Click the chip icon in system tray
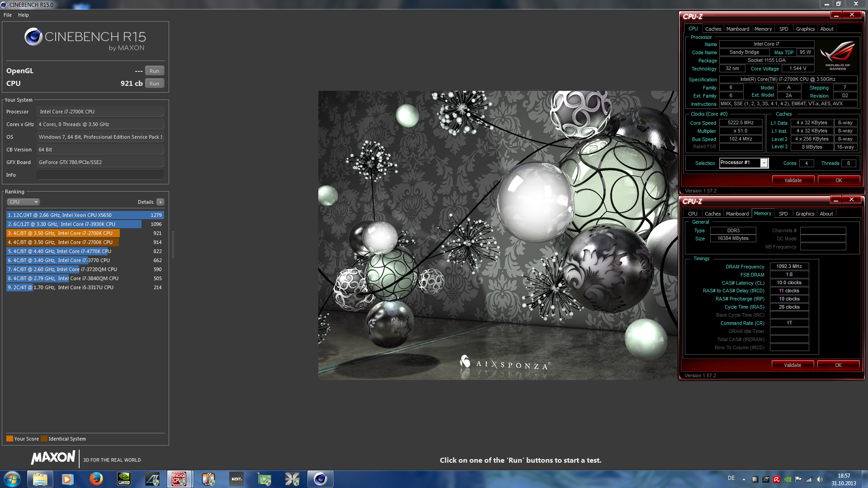Image resolution: width=868 pixels, height=488 pixels. pyautogui.click(x=755, y=479)
